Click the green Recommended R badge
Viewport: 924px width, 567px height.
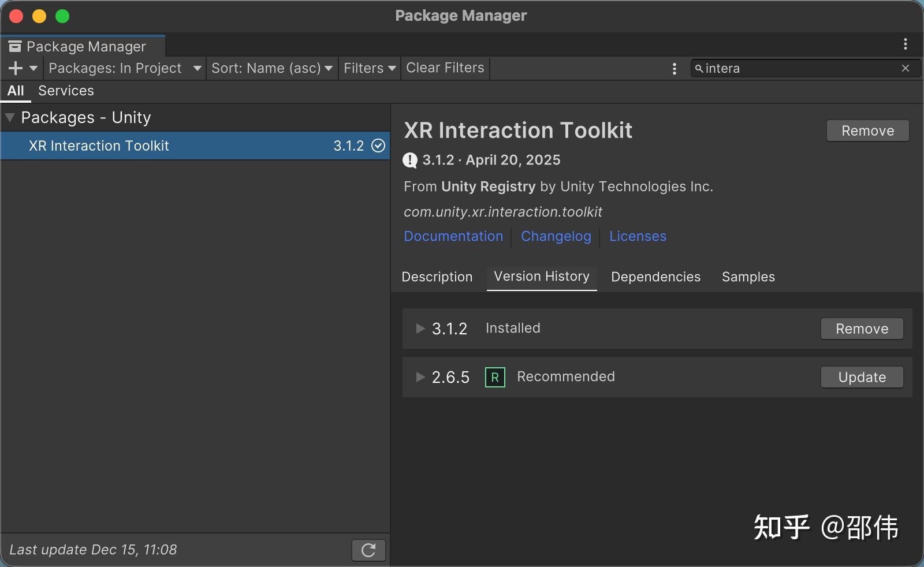click(495, 377)
